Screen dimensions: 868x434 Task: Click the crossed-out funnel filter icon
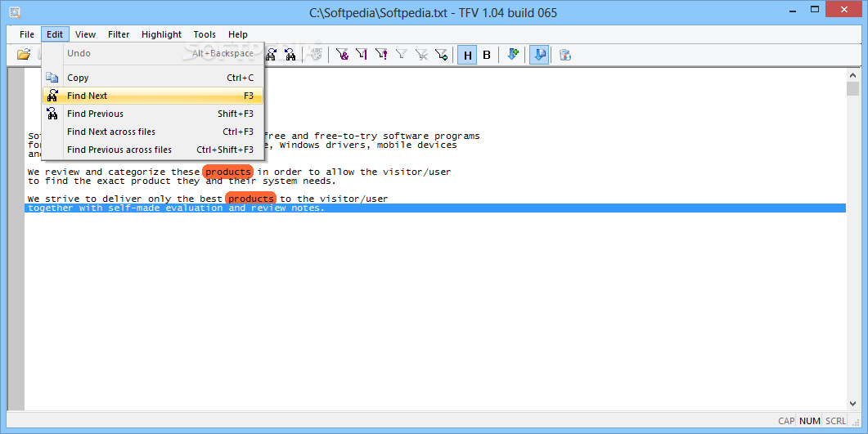[x=421, y=54]
